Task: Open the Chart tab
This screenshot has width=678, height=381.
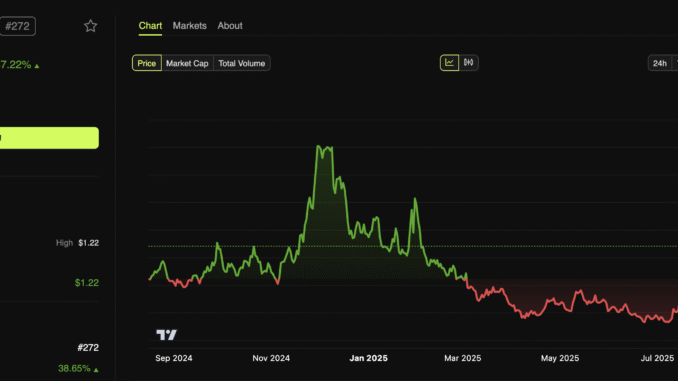Action: (150, 26)
